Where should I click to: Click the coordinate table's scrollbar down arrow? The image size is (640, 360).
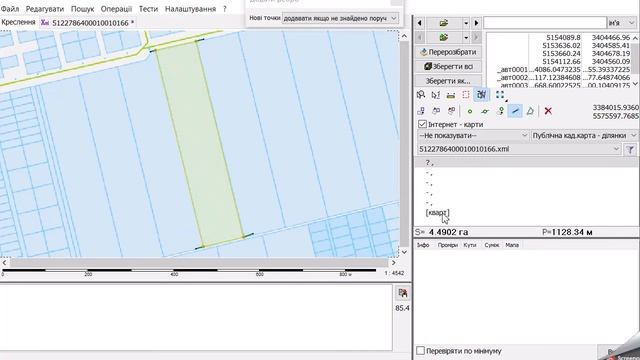pyautogui.click(x=635, y=84)
